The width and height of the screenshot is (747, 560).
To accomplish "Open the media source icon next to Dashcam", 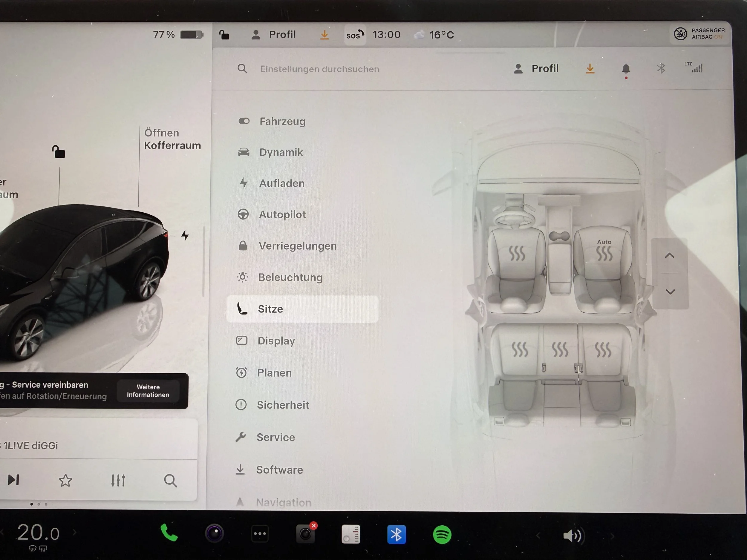I will [351, 534].
